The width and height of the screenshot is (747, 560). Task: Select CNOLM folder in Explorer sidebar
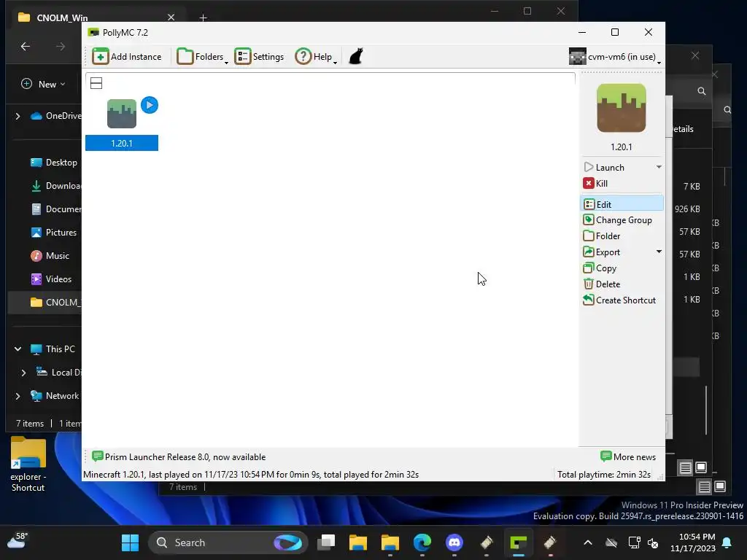pyautogui.click(x=45, y=303)
